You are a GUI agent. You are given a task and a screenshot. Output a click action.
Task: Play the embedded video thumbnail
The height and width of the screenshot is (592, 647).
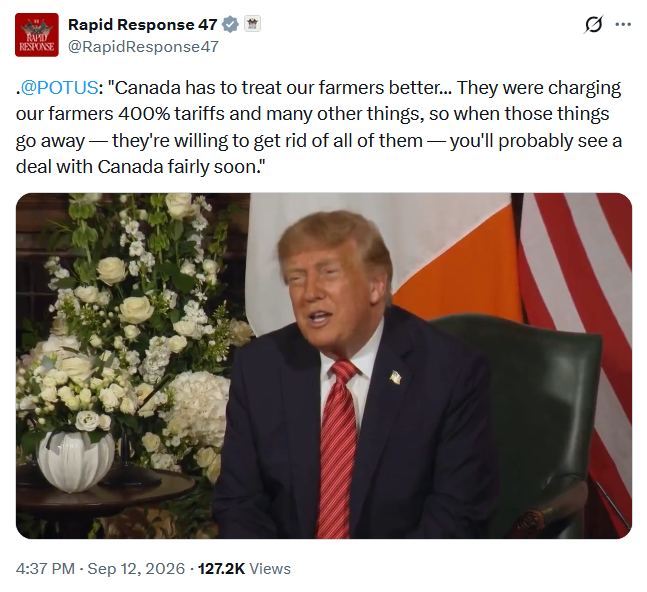tap(324, 366)
